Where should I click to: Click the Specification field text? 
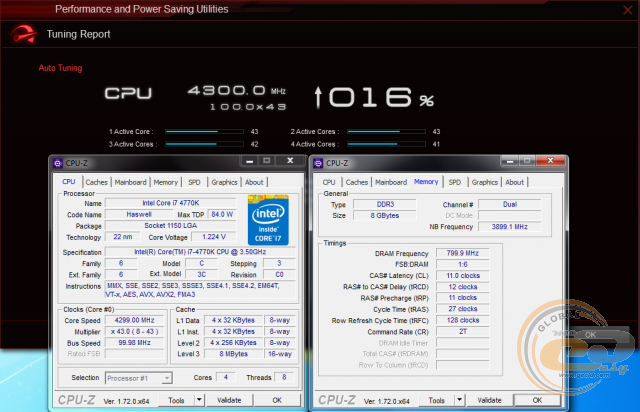[x=200, y=252]
